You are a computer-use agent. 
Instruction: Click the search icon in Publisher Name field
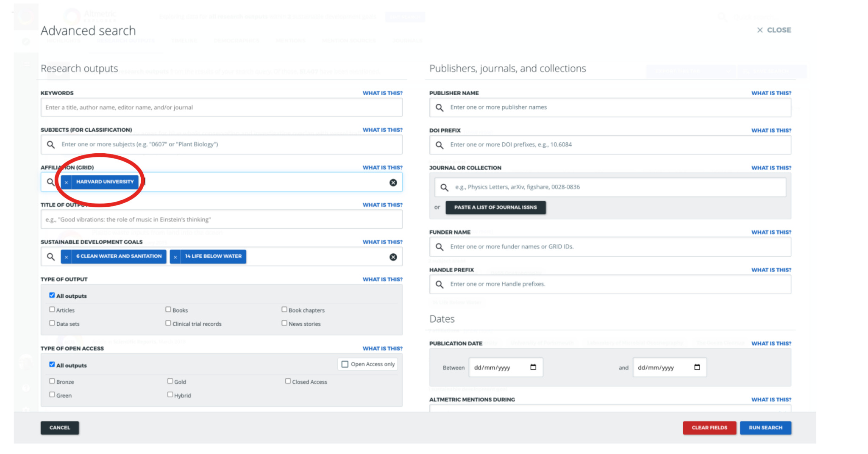pos(440,108)
